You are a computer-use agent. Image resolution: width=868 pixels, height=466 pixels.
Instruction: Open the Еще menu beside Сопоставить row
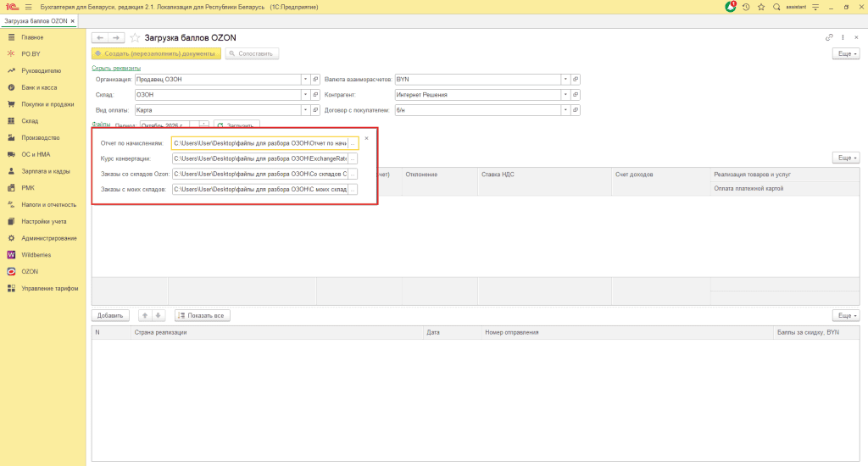click(x=846, y=53)
